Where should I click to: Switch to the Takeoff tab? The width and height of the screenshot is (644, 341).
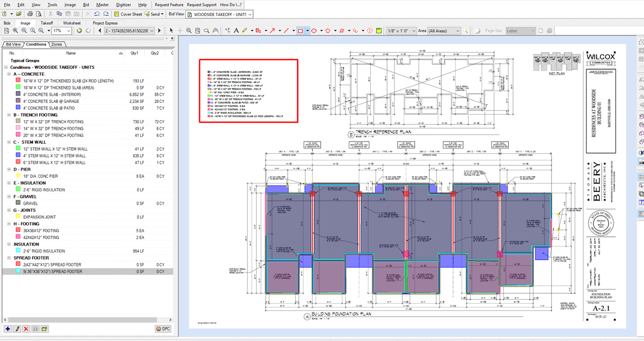(x=47, y=23)
